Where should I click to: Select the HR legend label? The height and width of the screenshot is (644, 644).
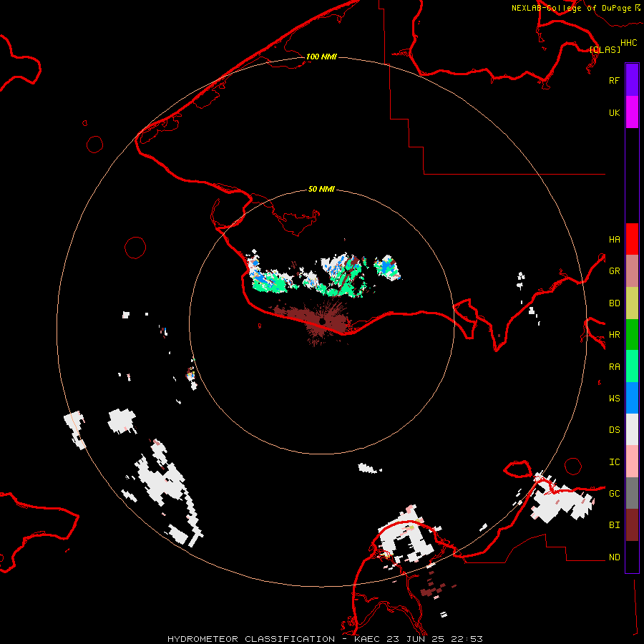(x=614, y=335)
